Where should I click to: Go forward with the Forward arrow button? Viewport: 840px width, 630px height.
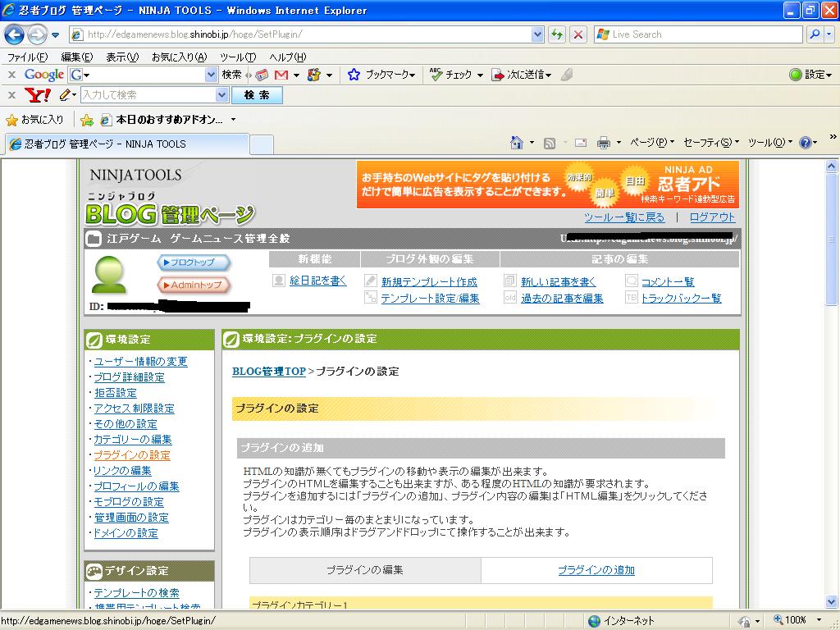coord(38,34)
